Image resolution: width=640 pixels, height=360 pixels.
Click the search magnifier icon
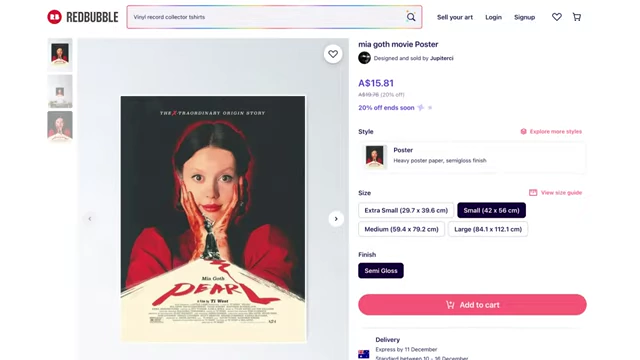pyautogui.click(x=411, y=17)
